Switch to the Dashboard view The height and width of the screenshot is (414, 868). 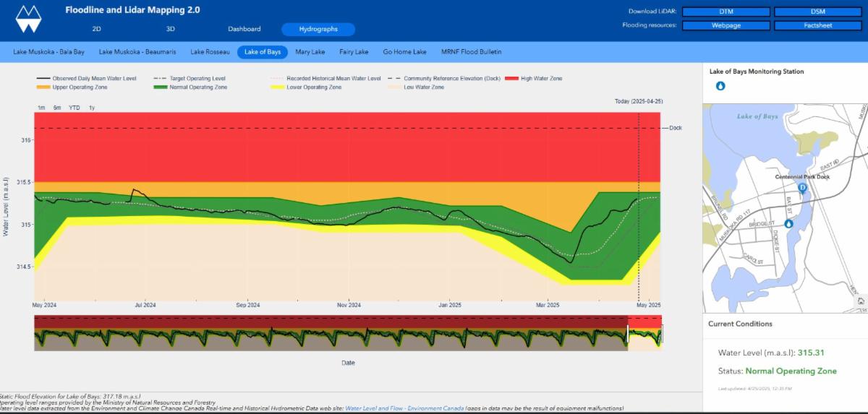pyautogui.click(x=244, y=29)
